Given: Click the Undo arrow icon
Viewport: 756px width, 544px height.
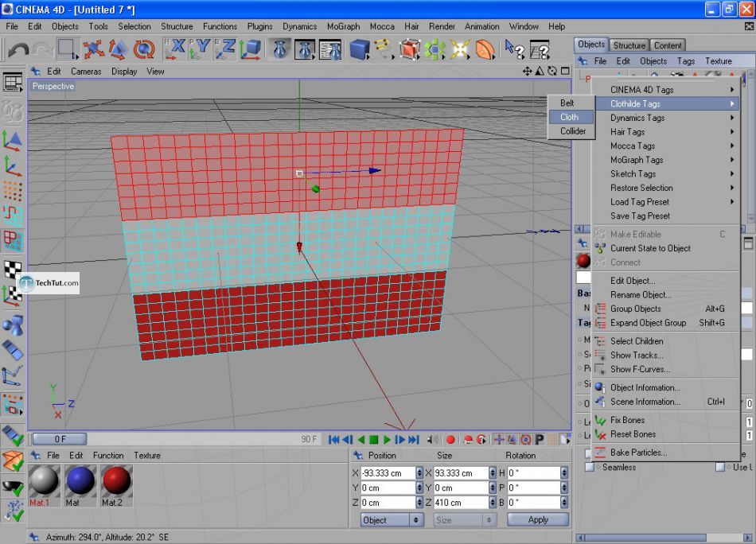Looking at the screenshot, I should [x=18, y=49].
